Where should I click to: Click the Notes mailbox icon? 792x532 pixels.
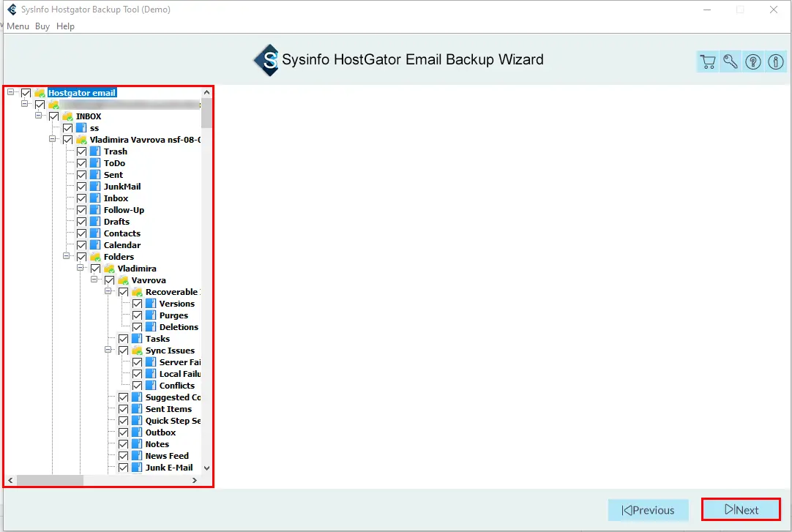coord(137,444)
